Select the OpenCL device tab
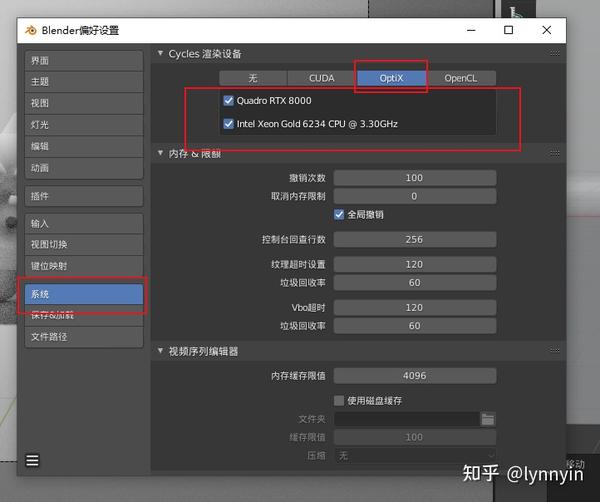600x502 pixels. tap(461, 78)
